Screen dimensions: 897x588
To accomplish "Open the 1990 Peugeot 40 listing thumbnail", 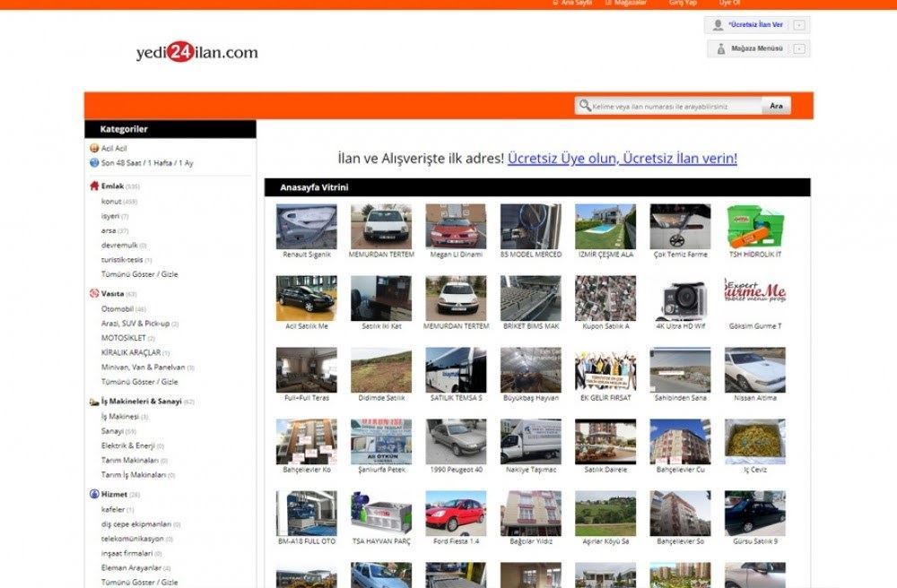I will 456,442.
